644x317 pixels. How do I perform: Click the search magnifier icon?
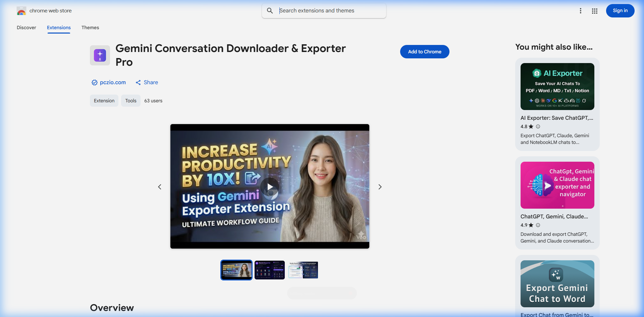tap(270, 11)
